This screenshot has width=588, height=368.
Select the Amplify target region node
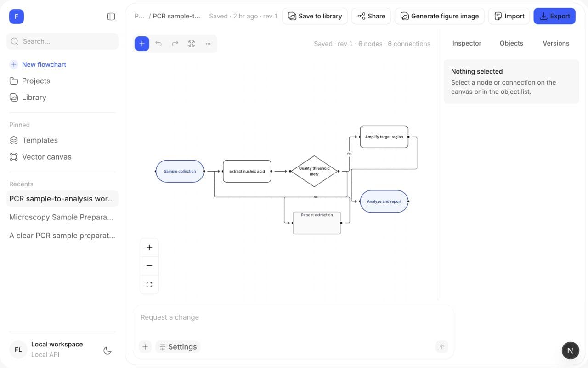pyautogui.click(x=384, y=137)
